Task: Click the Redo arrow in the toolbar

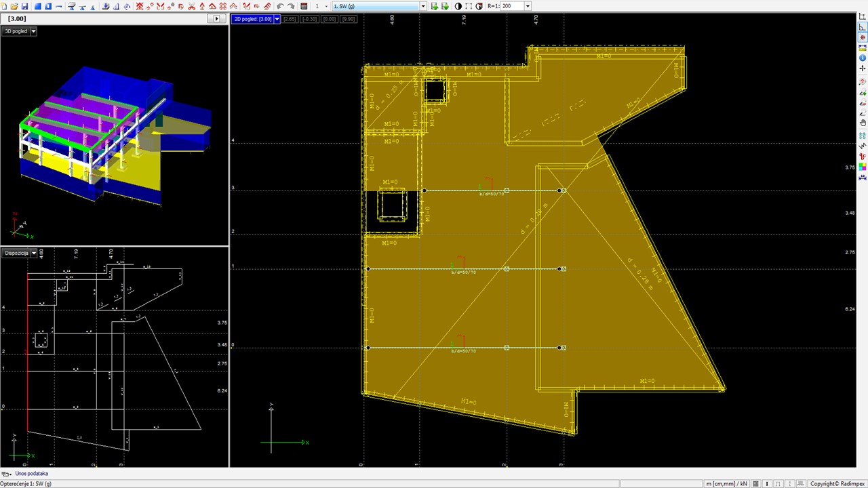Action: (x=290, y=6)
